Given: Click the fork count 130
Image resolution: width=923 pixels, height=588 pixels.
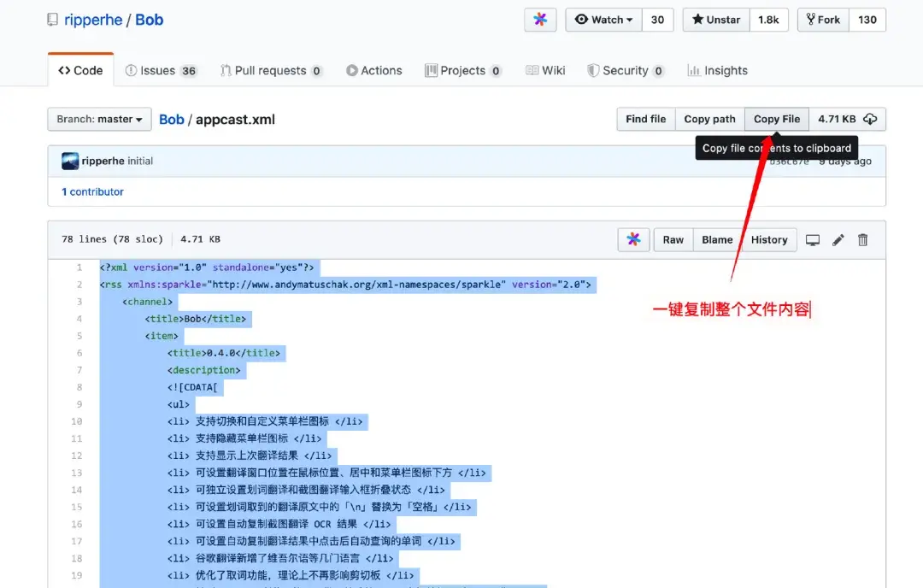Looking at the screenshot, I should (867, 19).
